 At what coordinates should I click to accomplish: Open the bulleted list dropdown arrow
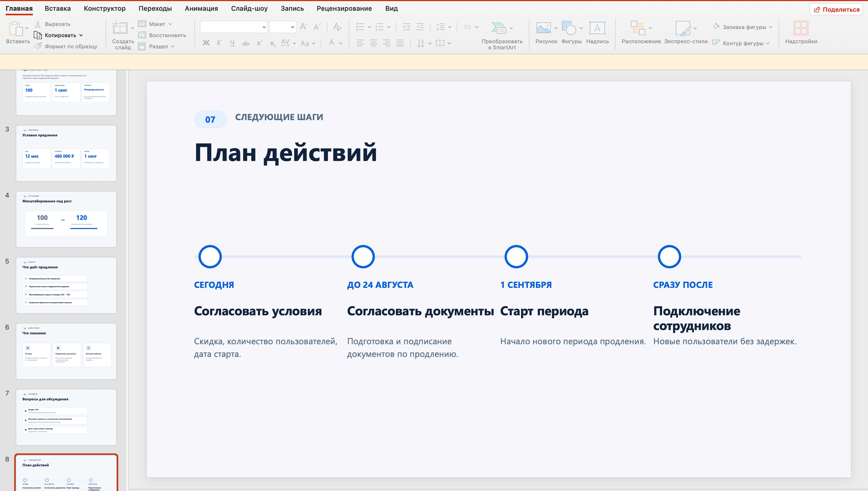(369, 27)
